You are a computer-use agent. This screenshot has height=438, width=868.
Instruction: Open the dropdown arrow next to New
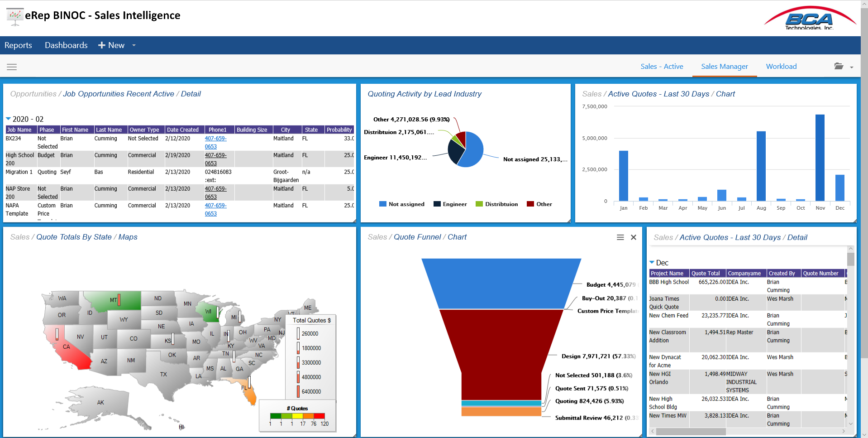pos(134,45)
